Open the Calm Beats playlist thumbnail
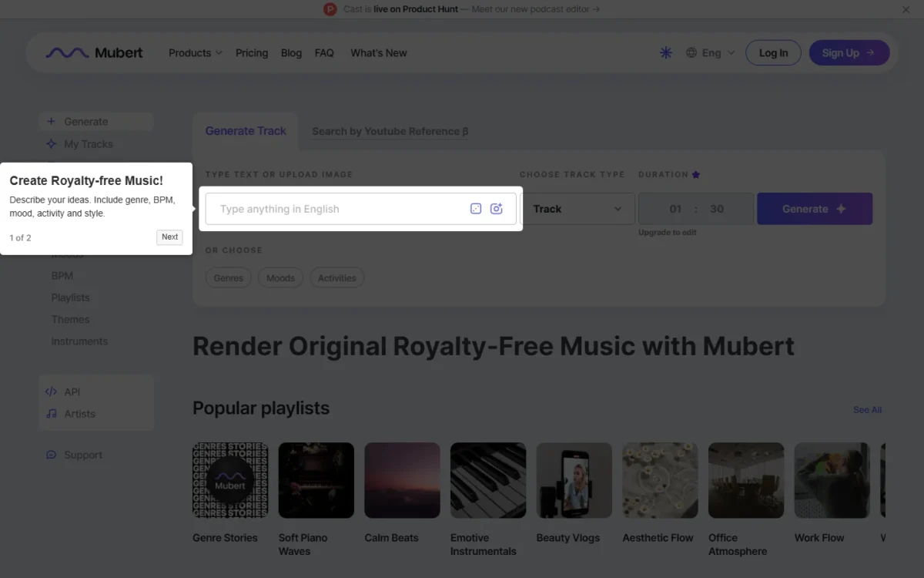924x578 pixels. [402, 480]
